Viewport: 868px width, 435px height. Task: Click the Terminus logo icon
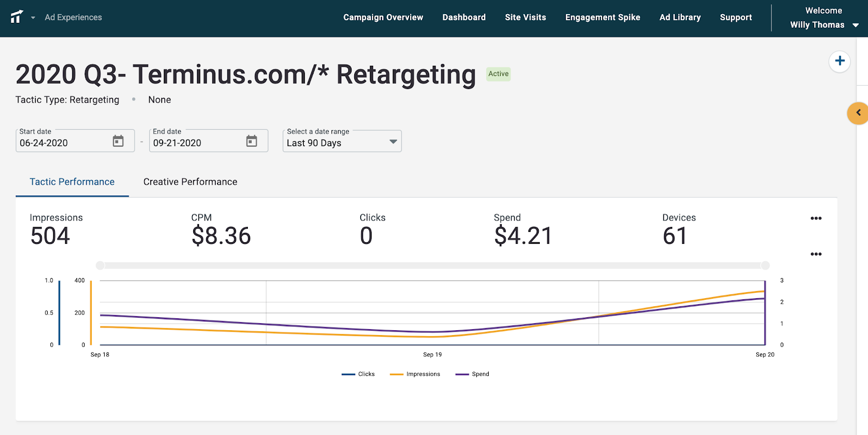[16, 17]
